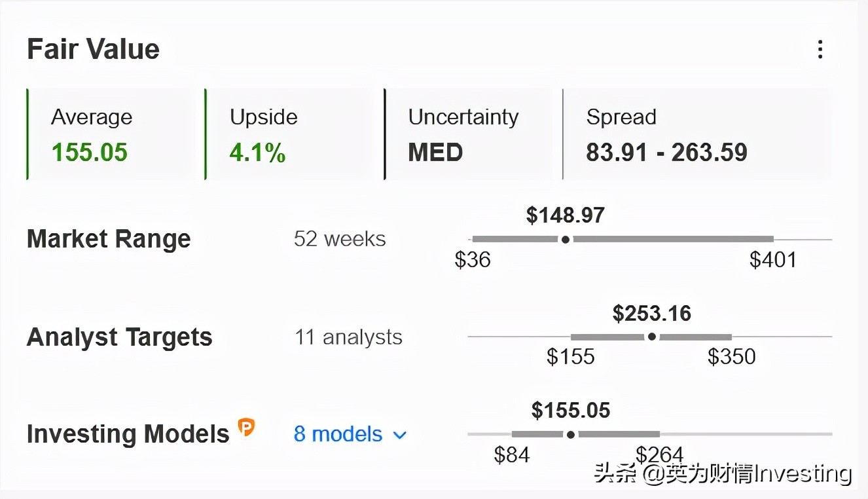The height and width of the screenshot is (499, 868).
Task: Click the $401 market range high label
Action: tap(773, 260)
